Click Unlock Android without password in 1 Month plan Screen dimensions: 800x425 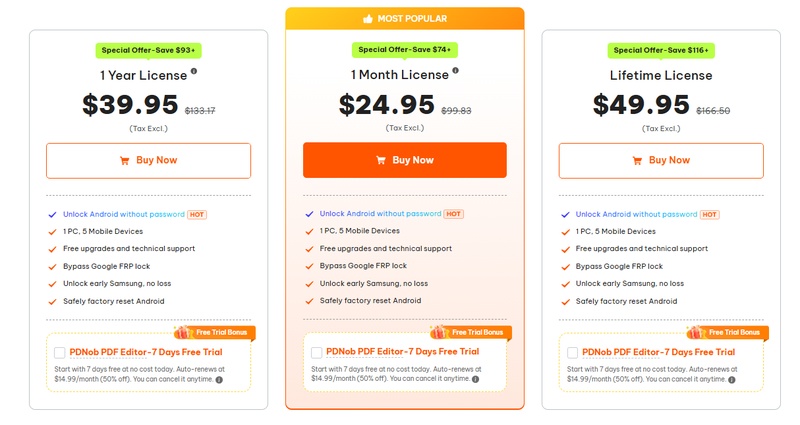380,213
